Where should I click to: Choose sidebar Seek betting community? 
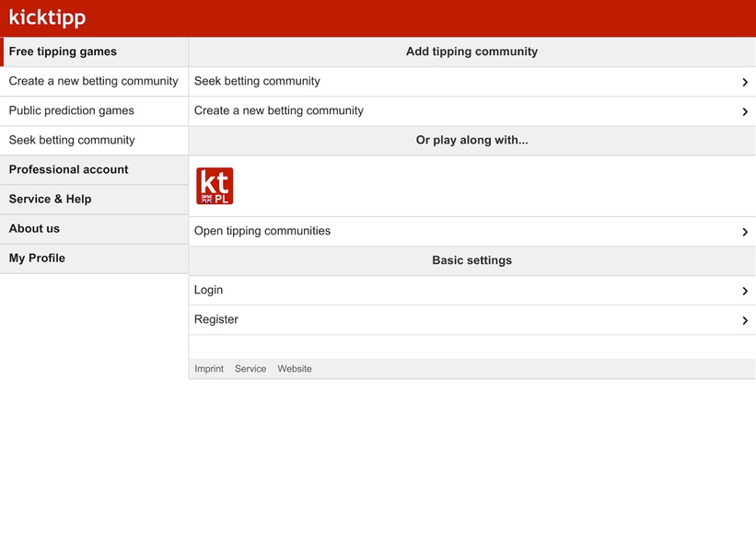pyautogui.click(x=94, y=140)
